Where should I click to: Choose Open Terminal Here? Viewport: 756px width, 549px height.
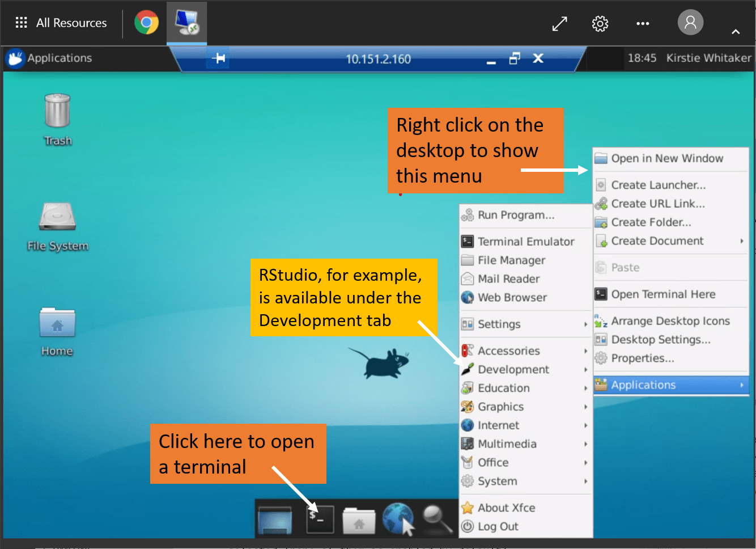pyautogui.click(x=671, y=294)
